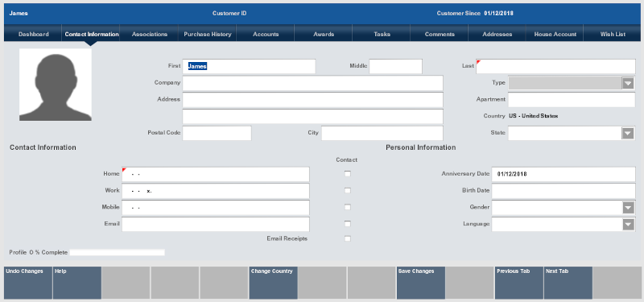Image resolution: width=644 pixels, height=302 pixels.
Task: Click the Next Tab button
Action: pyautogui.click(x=568, y=283)
